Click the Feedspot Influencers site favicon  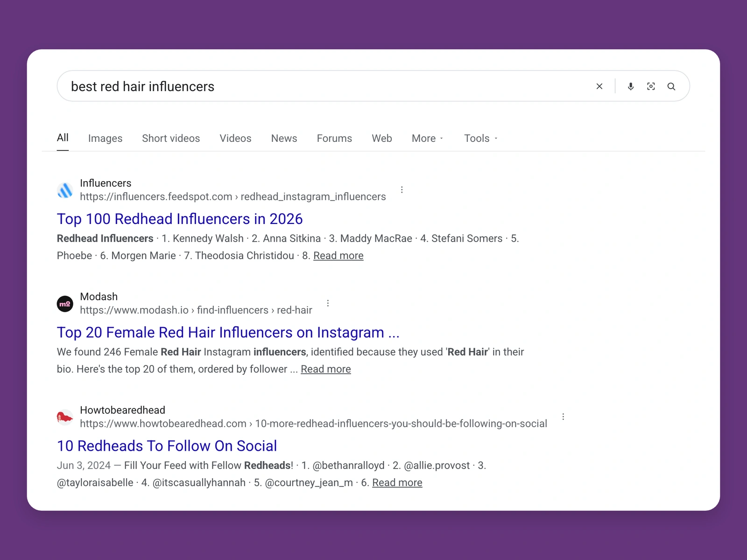click(x=65, y=190)
